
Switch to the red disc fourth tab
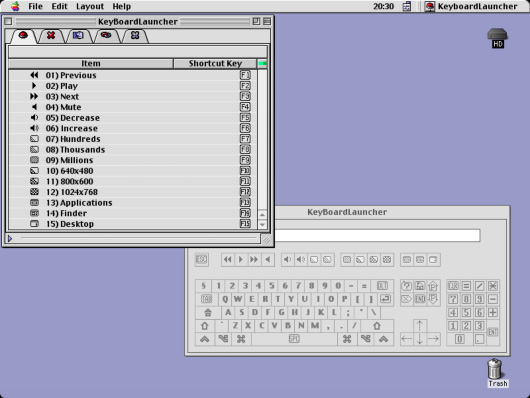click(x=106, y=36)
